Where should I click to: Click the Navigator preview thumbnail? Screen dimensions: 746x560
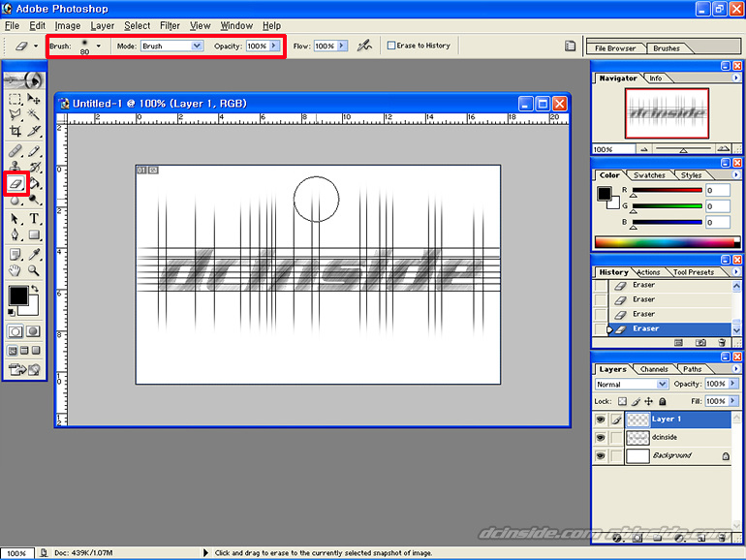click(667, 113)
